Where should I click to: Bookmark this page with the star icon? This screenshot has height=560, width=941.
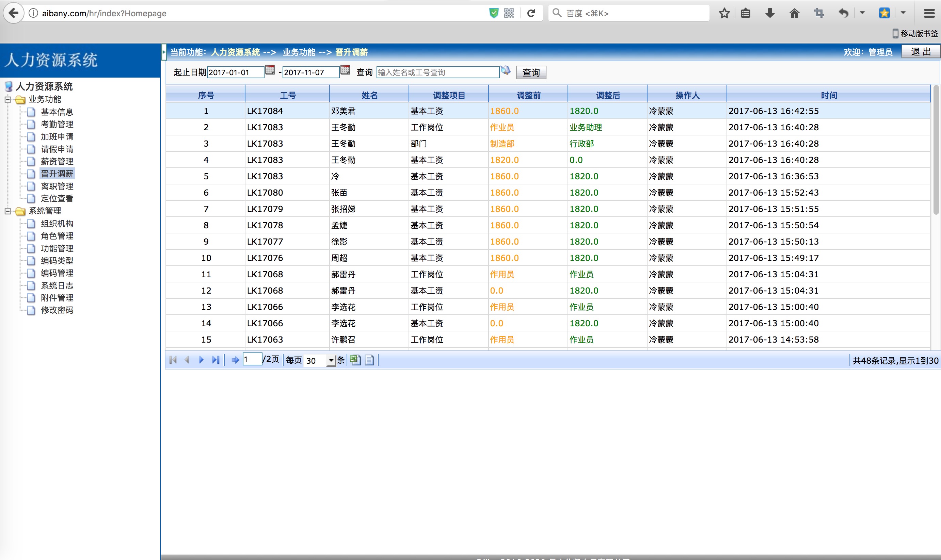724,14
